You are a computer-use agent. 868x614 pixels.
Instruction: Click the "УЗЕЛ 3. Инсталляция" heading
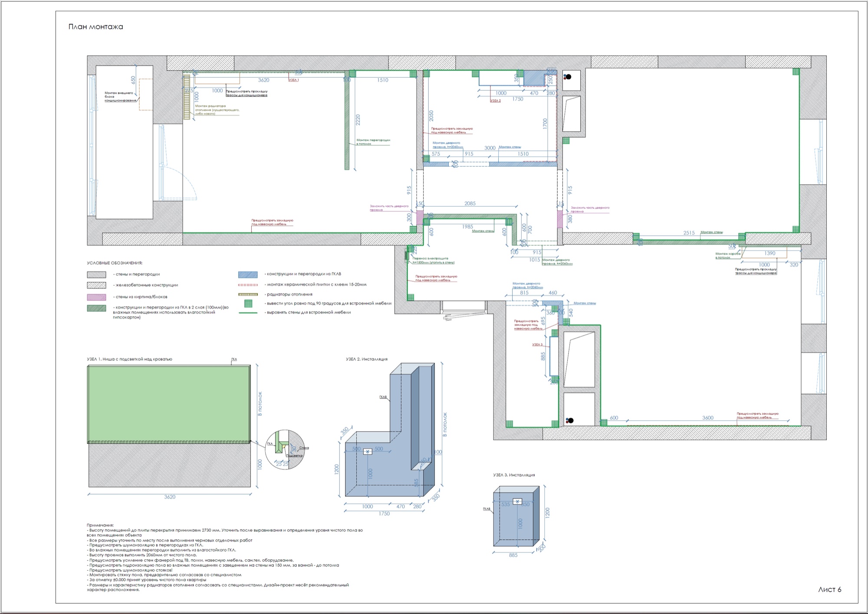pos(514,475)
